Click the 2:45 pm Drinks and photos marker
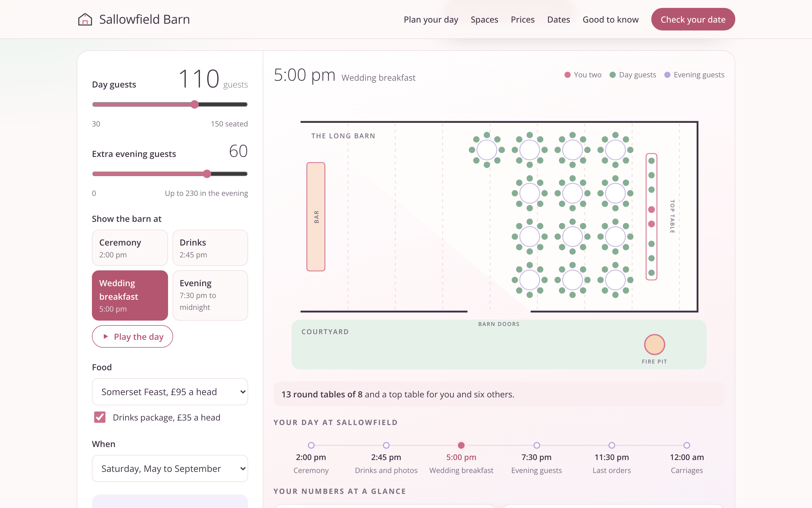Screen dimensions: 812x508 point(386,445)
